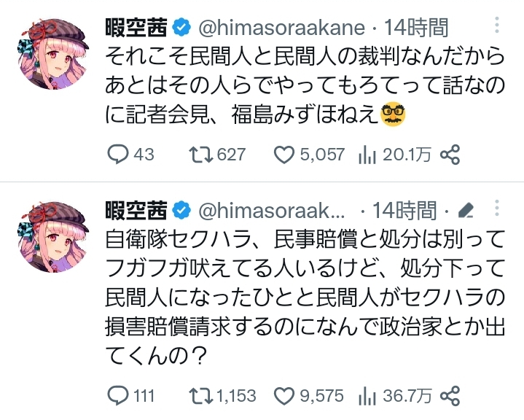Image resolution: width=524 pixels, height=420 pixels.
Task: Share the first tweet
Action: pos(451,155)
